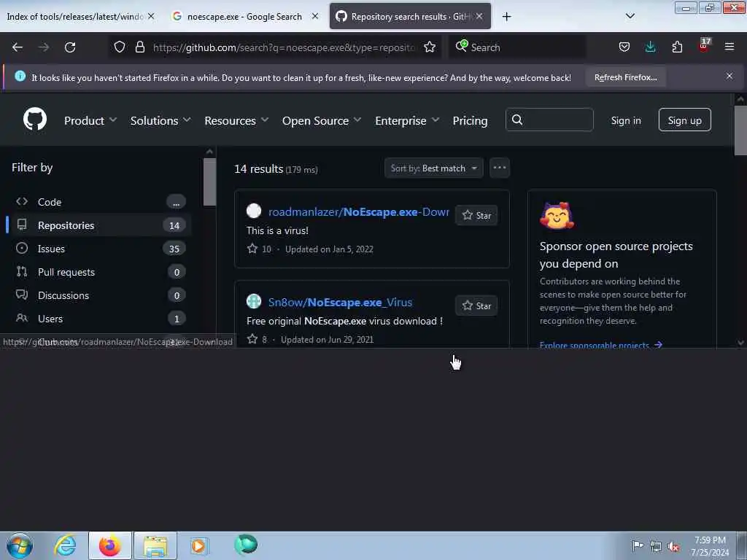747x560 pixels.
Task: Open Save to Pocket icon
Action: 624,47
